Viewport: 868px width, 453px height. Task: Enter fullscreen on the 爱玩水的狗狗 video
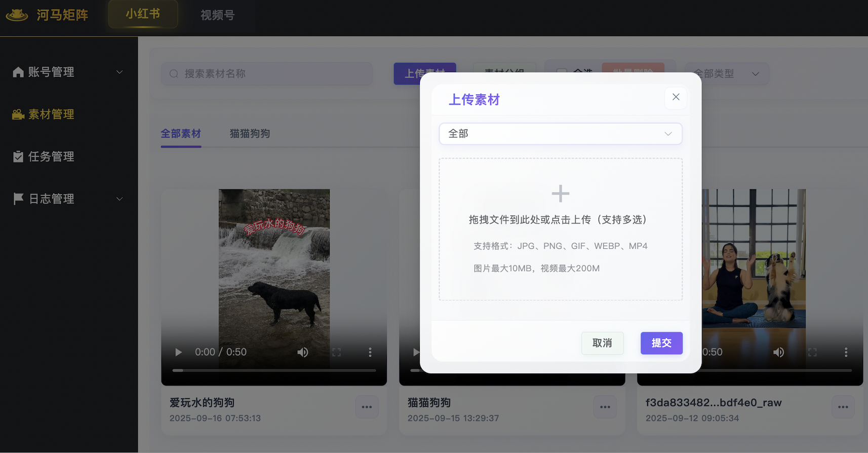click(x=336, y=352)
